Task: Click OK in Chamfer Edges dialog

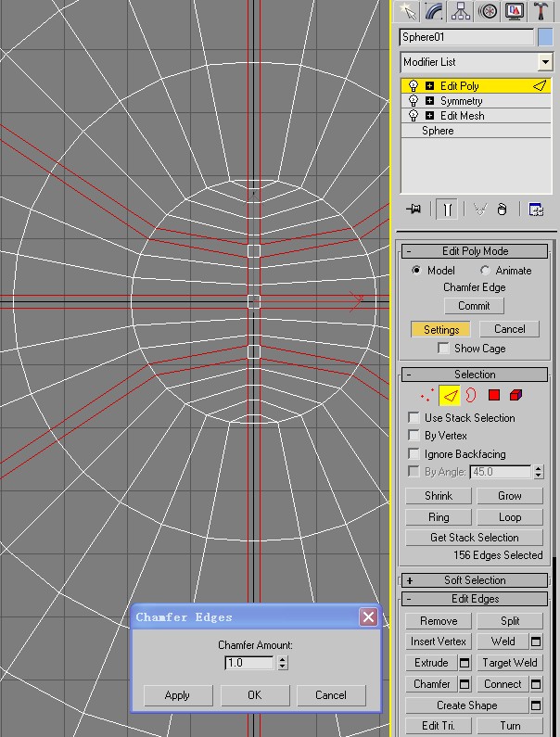Action: point(254,695)
